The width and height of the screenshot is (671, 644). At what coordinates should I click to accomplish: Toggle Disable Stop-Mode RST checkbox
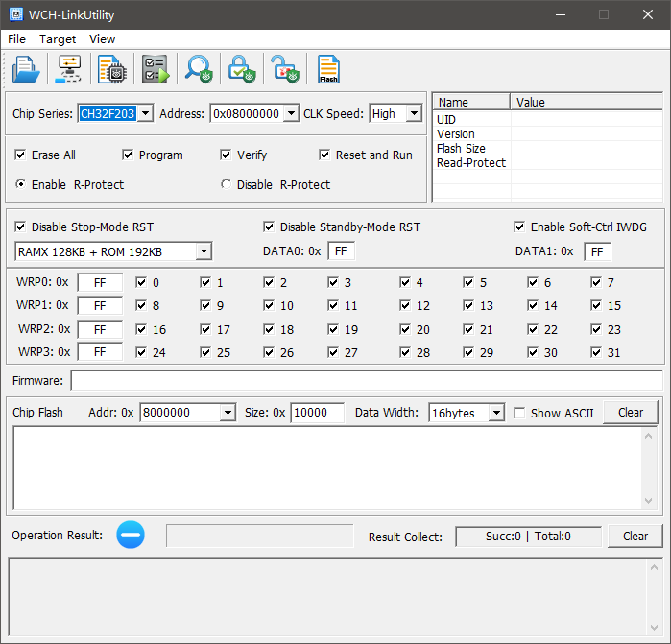coord(21,227)
